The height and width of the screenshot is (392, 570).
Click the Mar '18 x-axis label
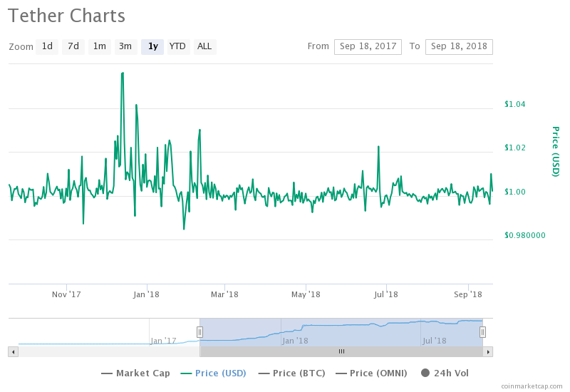224,294
